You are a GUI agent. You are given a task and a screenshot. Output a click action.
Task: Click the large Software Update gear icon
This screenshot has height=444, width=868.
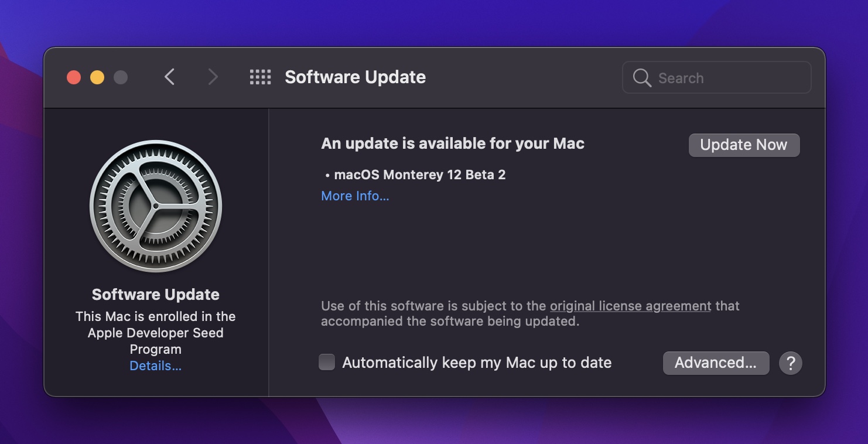coord(156,206)
